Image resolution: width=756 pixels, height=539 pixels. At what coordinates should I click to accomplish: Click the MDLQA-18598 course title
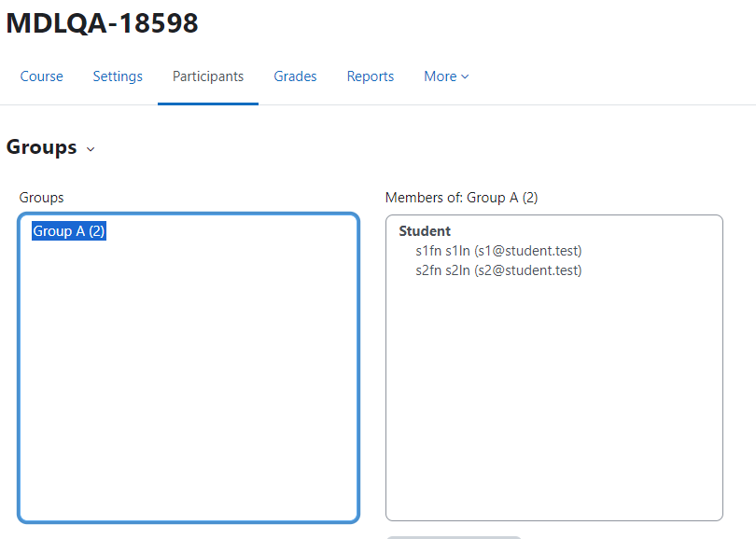click(x=102, y=23)
